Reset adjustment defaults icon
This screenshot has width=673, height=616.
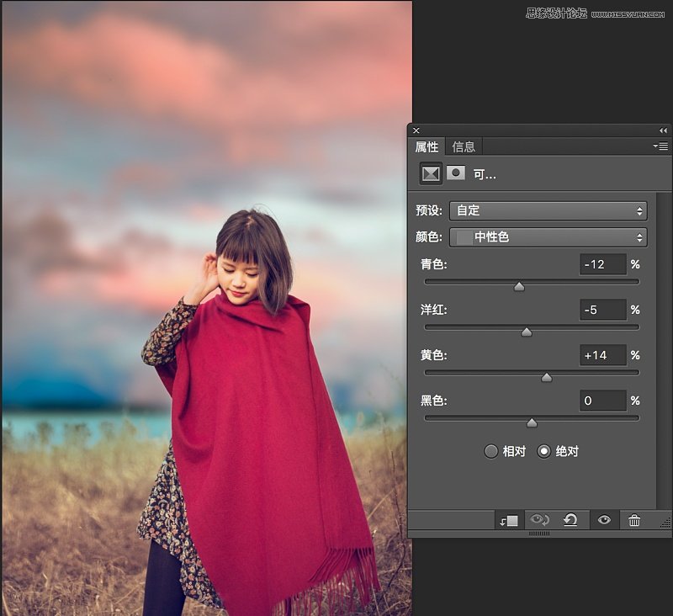(x=570, y=520)
